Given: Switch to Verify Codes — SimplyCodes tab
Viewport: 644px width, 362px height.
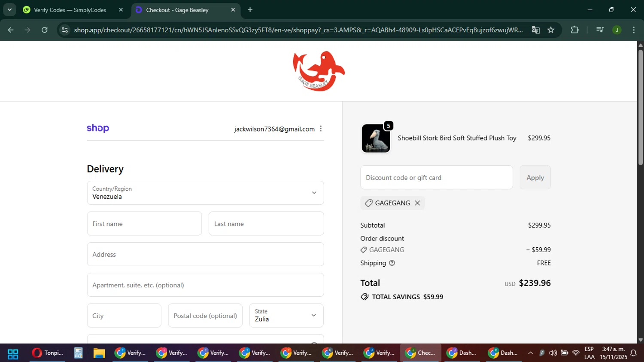Looking at the screenshot, I should [70, 10].
